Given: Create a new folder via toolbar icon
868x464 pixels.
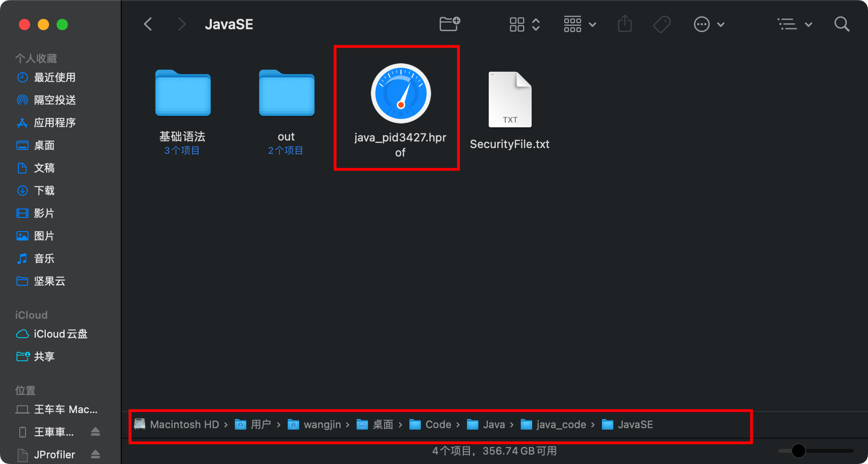Looking at the screenshot, I should [x=450, y=24].
